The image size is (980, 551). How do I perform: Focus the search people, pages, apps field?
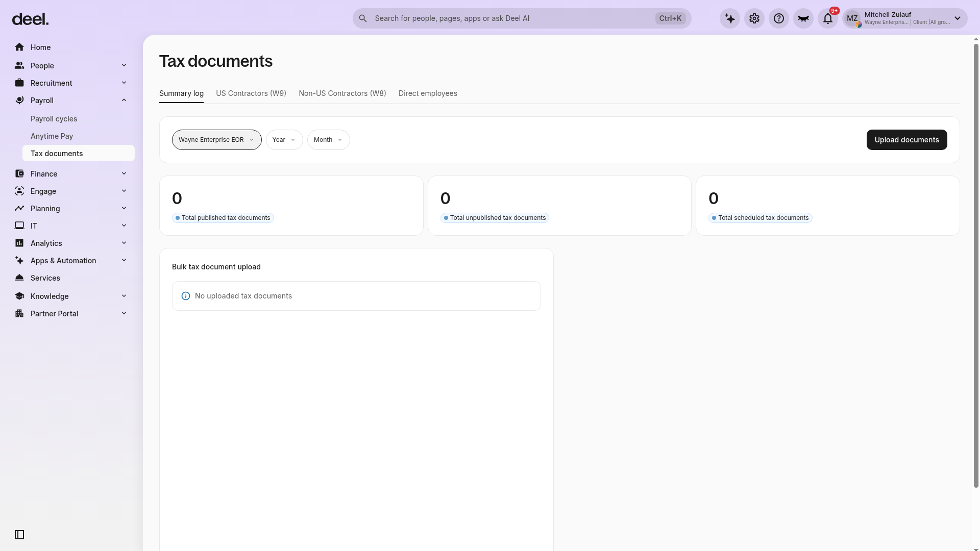click(522, 18)
